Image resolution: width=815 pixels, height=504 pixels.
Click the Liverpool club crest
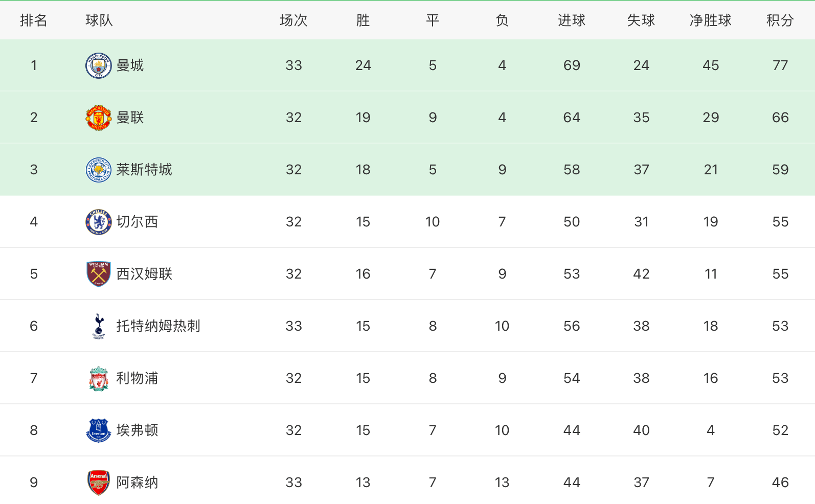[98, 378]
